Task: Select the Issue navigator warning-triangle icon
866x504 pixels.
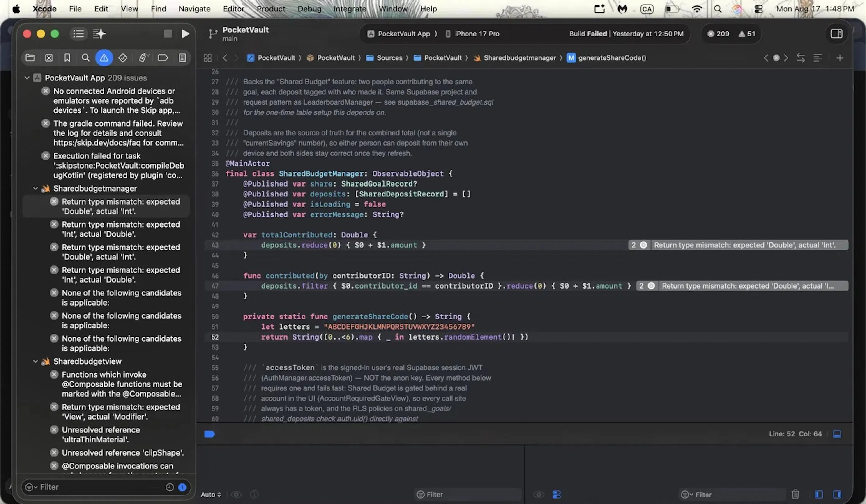Action: pyautogui.click(x=104, y=58)
